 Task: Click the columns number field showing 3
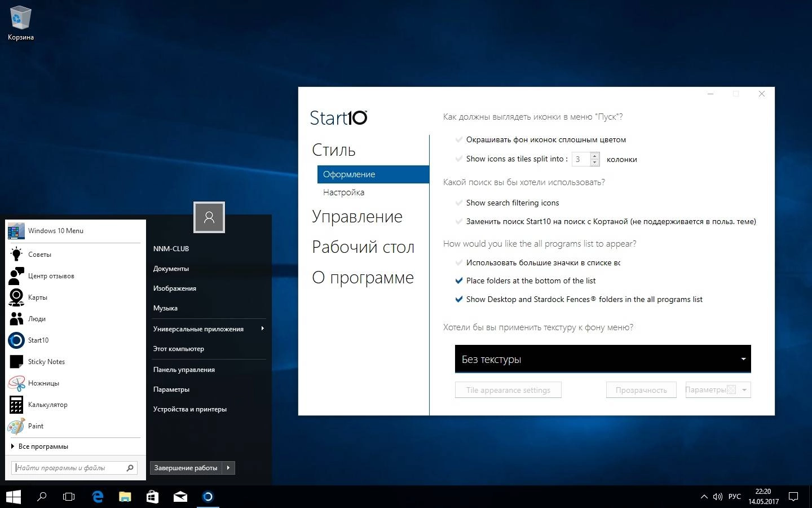[x=581, y=159]
